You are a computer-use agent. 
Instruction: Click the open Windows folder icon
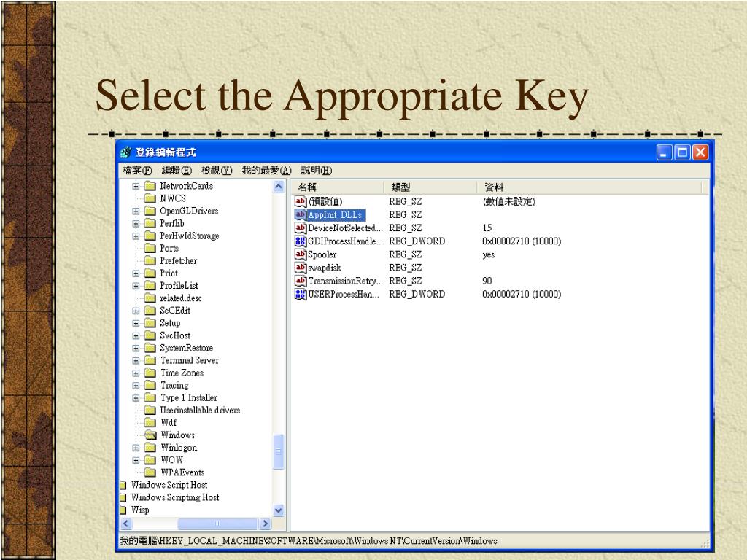coord(150,435)
